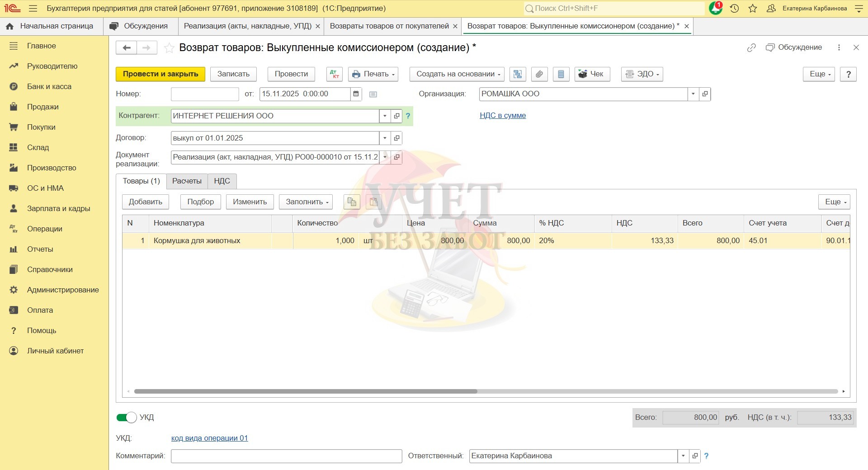Switch to the Расчеты tab
The height and width of the screenshot is (470, 868).
click(x=187, y=181)
